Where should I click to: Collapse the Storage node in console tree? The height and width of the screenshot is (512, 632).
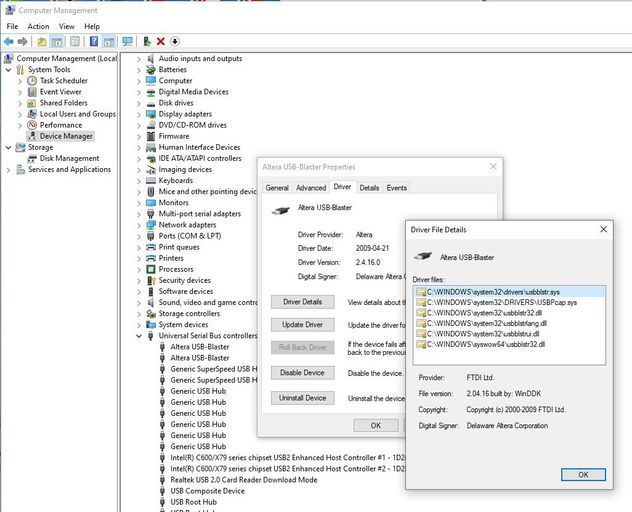coord(8,147)
